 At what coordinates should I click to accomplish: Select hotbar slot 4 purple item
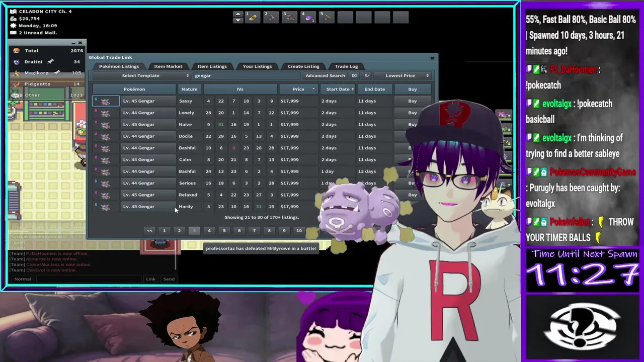coord(308,17)
